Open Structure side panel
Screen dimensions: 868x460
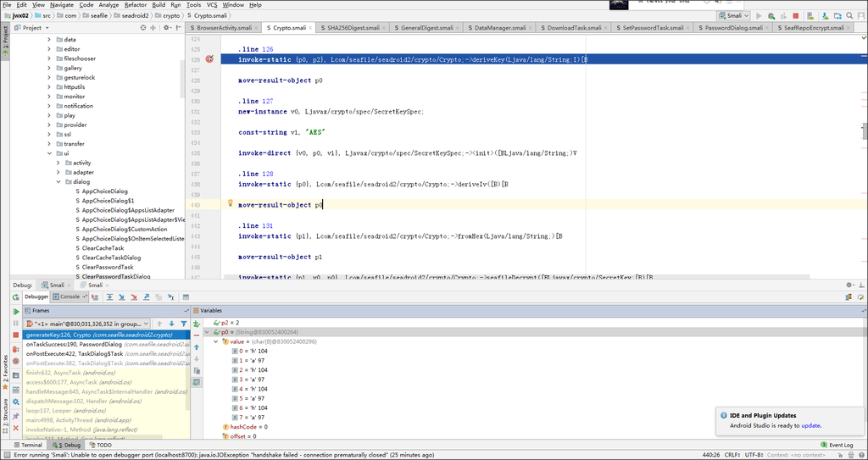(x=5, y=416)
